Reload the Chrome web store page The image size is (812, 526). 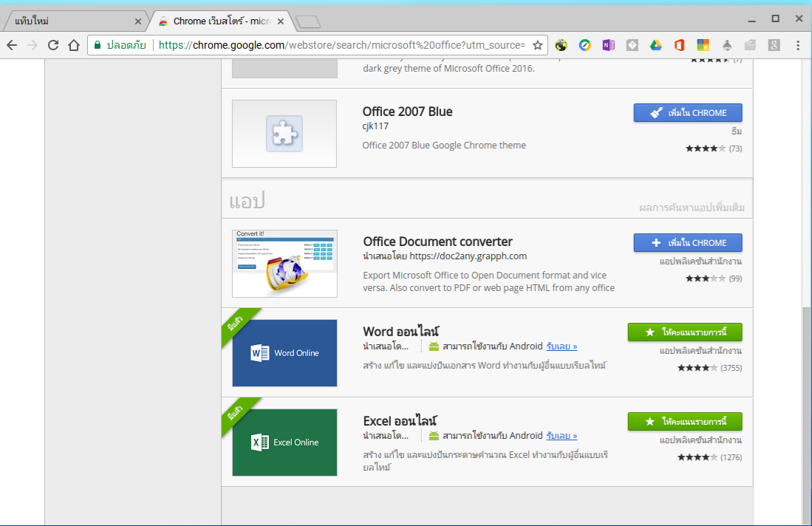coord(52,45)
